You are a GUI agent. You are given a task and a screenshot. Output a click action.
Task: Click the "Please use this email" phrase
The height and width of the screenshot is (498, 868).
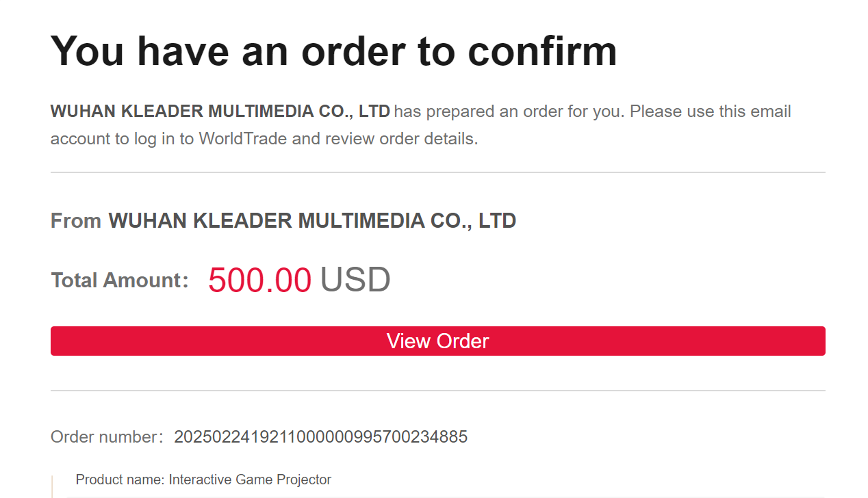tap(710, 112)
